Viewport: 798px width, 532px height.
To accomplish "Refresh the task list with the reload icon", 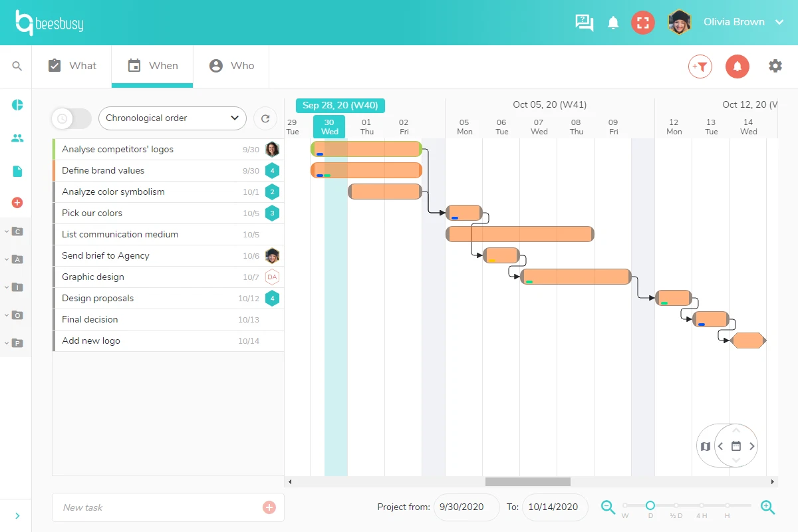I will point(265,118).
